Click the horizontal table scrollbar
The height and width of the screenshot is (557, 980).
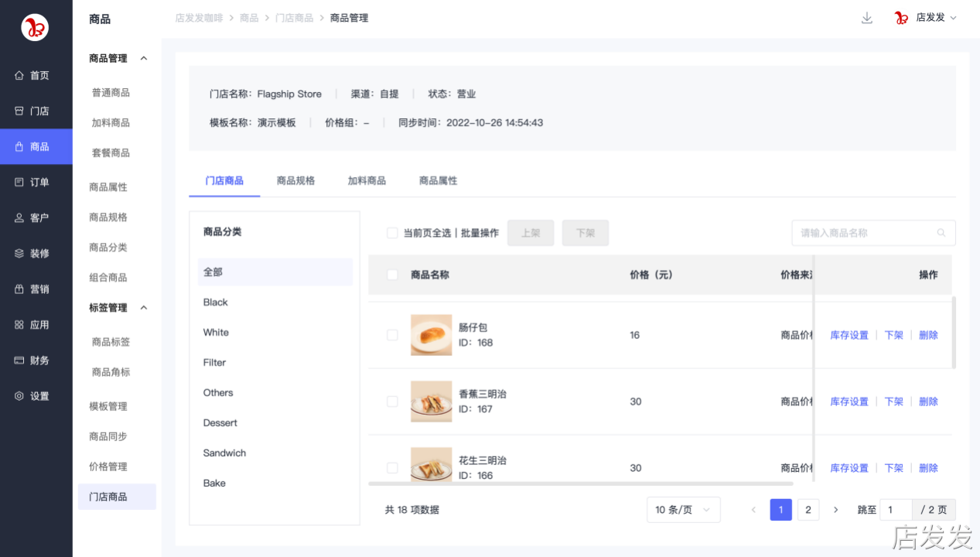(x=581, y=484)
